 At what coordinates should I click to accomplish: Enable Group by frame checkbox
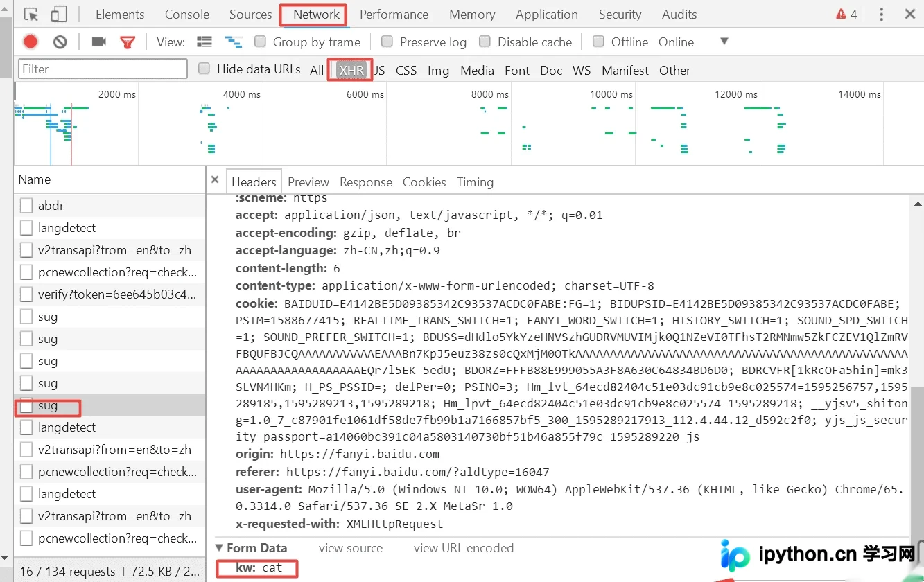click(x=261, y=42)
